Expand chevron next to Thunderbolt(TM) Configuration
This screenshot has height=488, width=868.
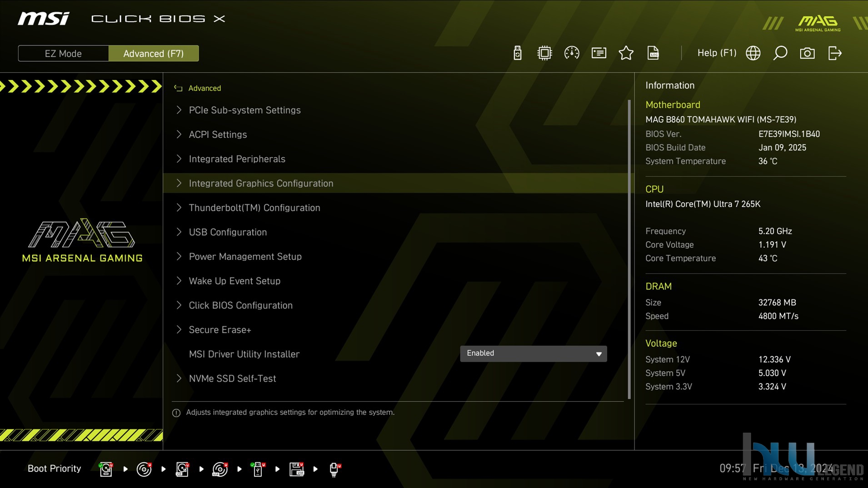tap(179, 208)
